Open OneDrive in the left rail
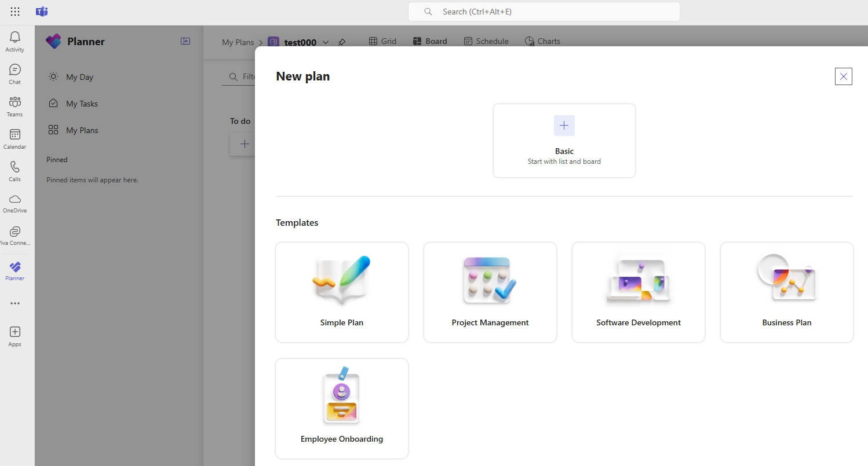The width and height of the screenshot is (868, 466). point(15,203)
